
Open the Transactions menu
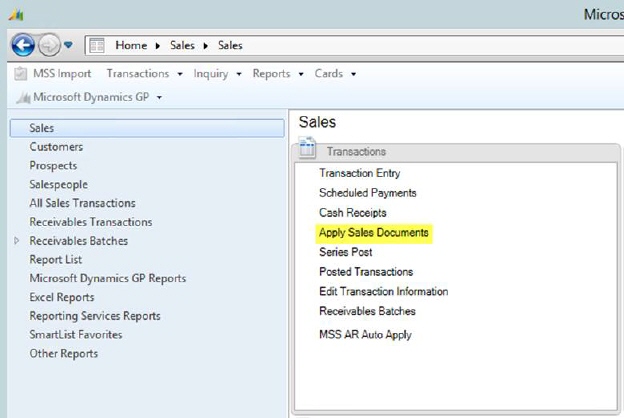[x=144, y=74]
